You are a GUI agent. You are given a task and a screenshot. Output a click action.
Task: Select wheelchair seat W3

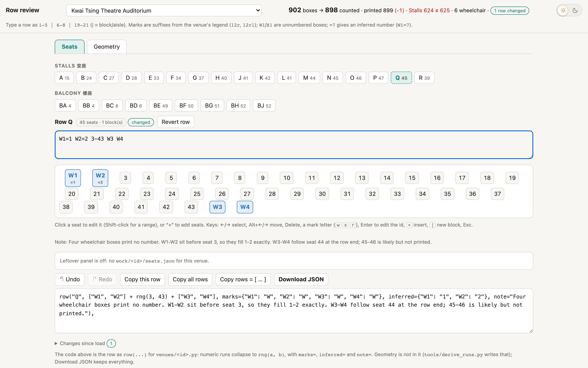[x=217, y=207]
